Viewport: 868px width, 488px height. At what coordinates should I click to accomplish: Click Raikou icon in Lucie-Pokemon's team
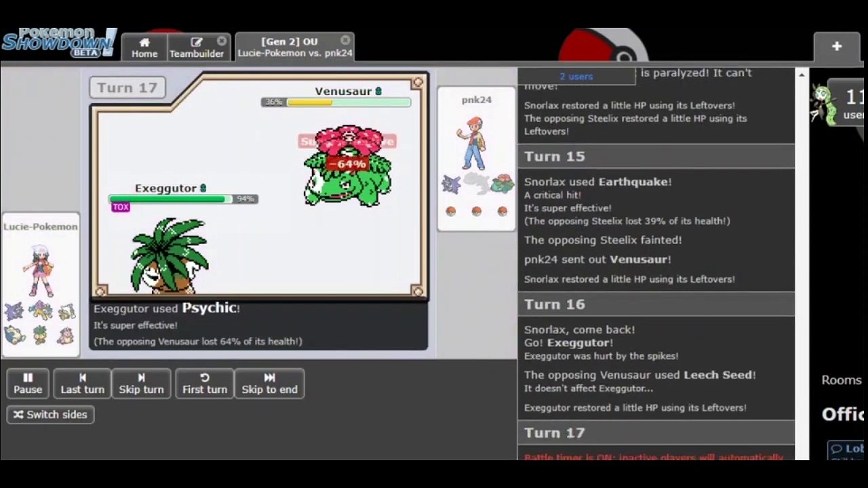40,311
